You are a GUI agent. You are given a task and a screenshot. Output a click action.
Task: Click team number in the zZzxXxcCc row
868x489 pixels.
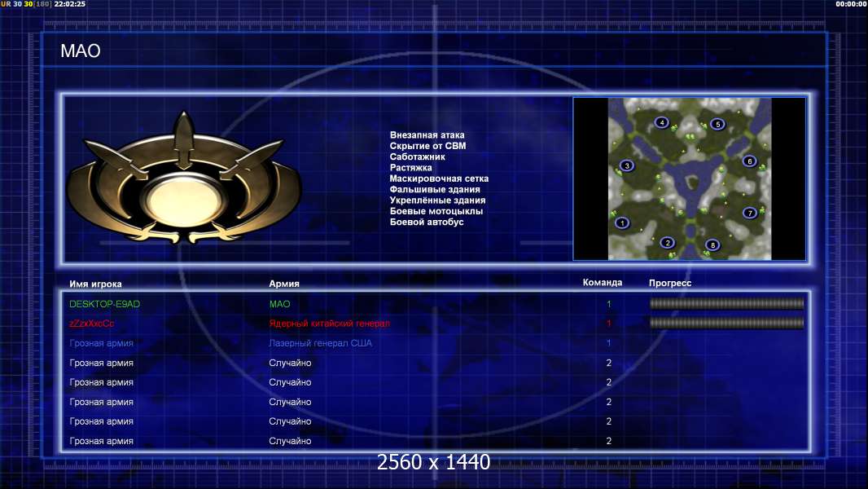tap(608, 324)
